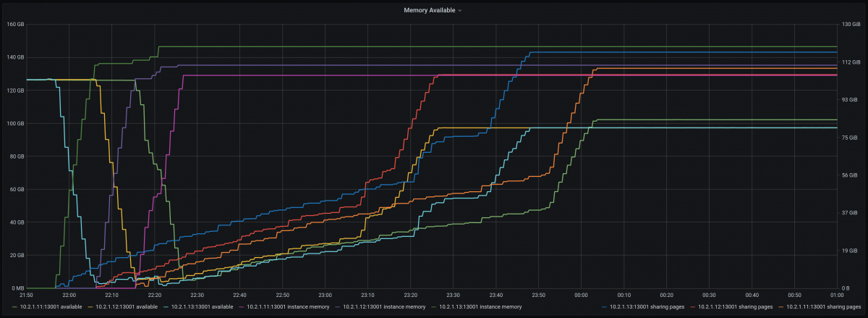
Task: Click the 160 GB left axis label
Action: [16, 25]
